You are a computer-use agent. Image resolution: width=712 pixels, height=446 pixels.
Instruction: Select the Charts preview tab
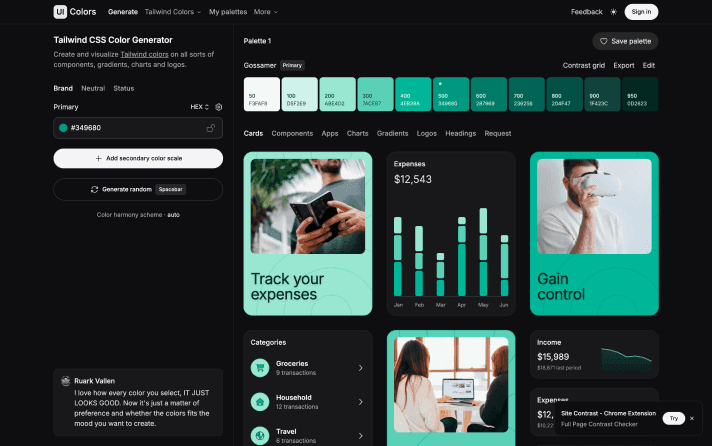[x=357, y=134]
